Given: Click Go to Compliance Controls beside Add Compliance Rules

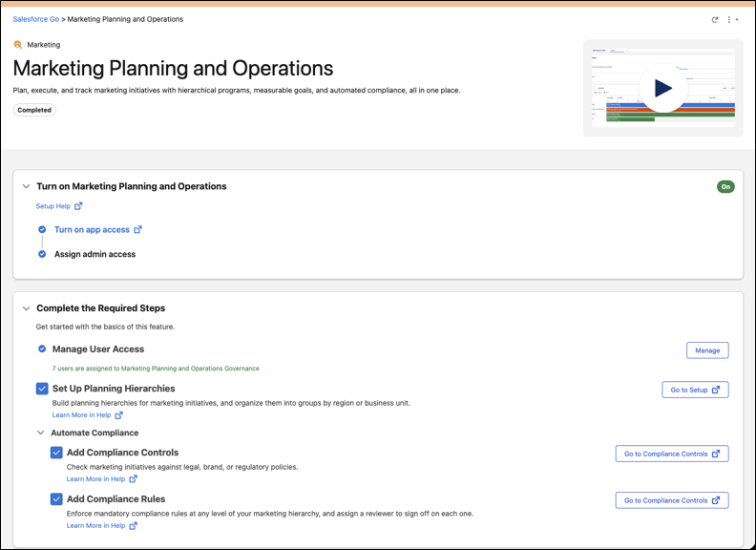Looking at the screenshot, I should pyautogui.click(x=672, y=500).
